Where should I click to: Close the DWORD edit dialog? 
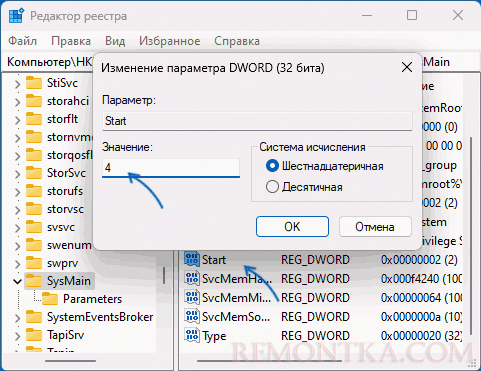pos(407,68)
